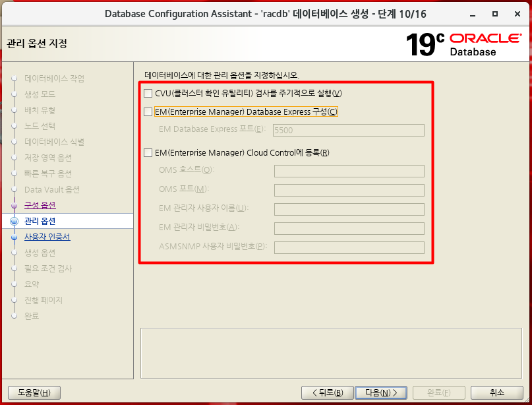
Task: Select the OMS 포트 input field
Action: click(x=349, y=190)
